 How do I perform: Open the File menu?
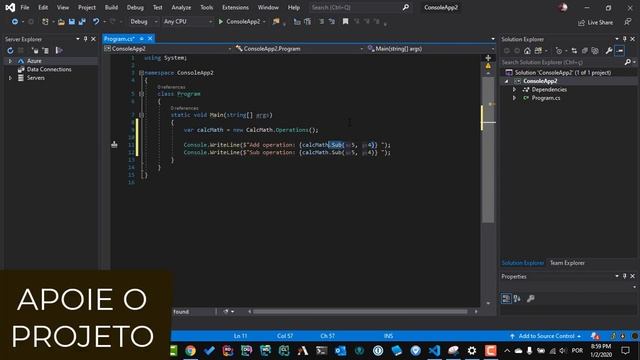(25, 7)
